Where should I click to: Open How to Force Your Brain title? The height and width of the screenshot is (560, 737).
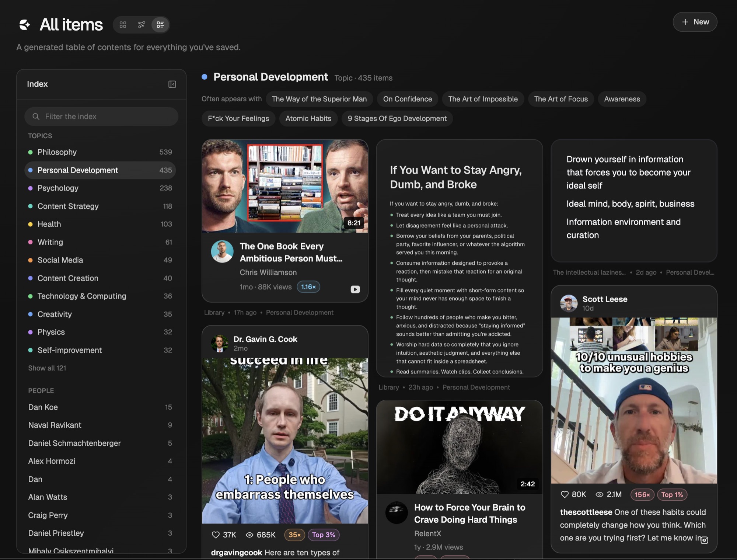[x=470, y=514]
